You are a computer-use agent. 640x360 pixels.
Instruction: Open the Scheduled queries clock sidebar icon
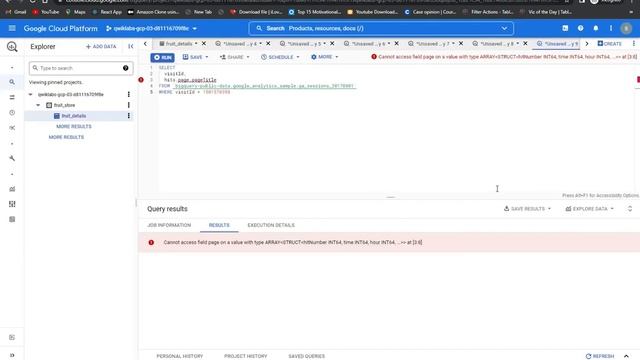tap(12, 113)
